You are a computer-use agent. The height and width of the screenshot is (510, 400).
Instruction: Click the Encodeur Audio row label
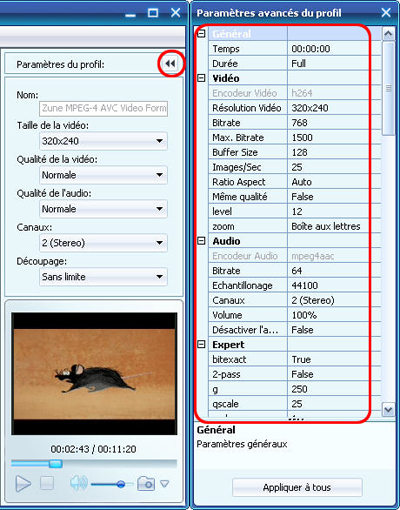(245, 256)
